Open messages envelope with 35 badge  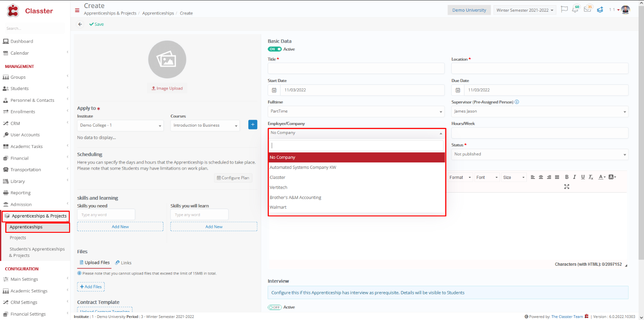coord(588,9)
